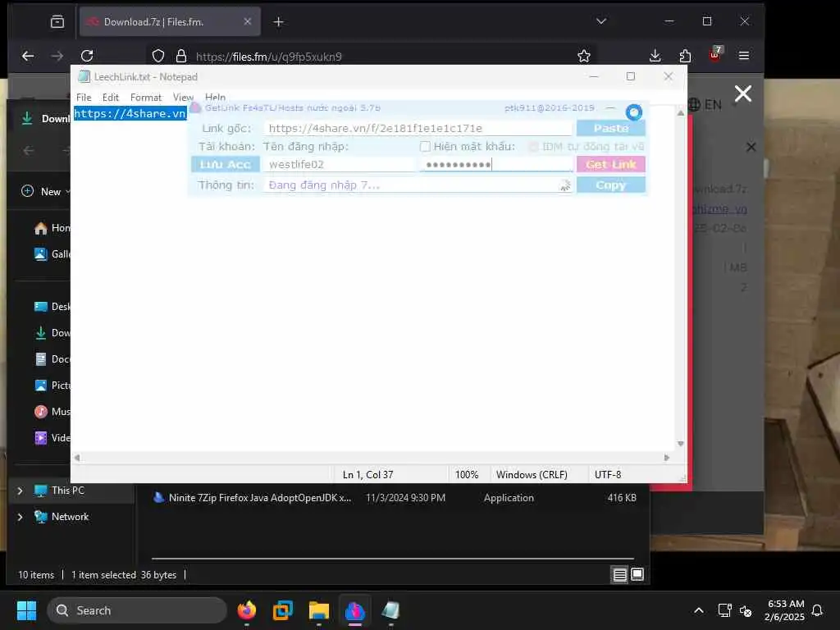The height and width of the screenshot is (630, 840).
Task: Click the Copy button in GetLink tool
Action: click(x=610, y=185)
